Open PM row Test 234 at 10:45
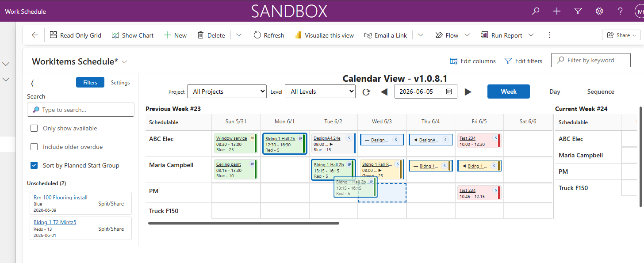644x263 pixels. click(x=467, y=191)
